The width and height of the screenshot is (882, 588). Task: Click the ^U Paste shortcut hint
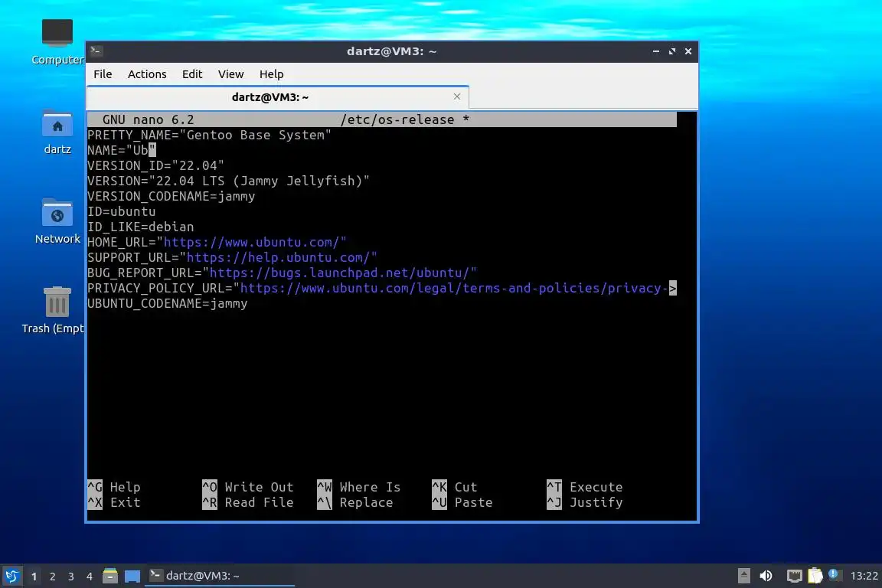pos(462,502)
